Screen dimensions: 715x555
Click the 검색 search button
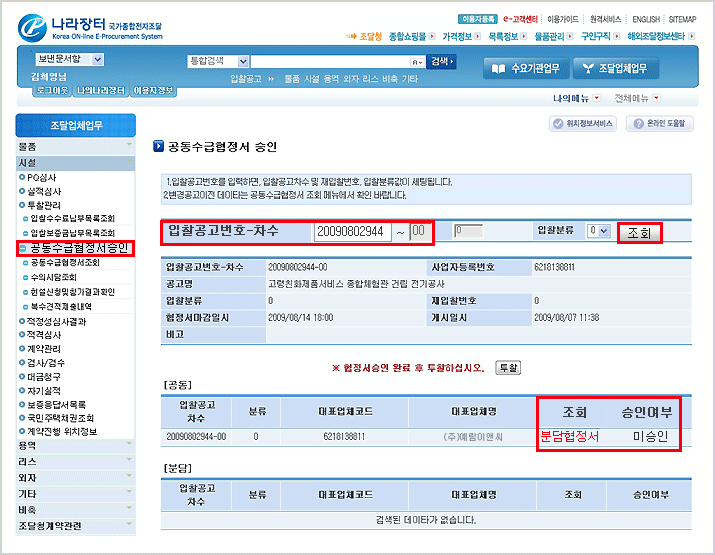tap(442, 61)
